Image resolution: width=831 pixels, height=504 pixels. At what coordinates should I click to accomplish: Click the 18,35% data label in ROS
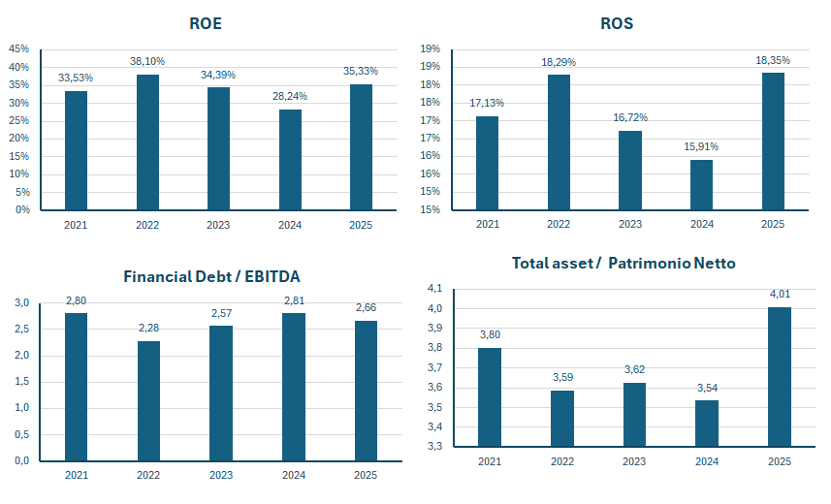773,60
